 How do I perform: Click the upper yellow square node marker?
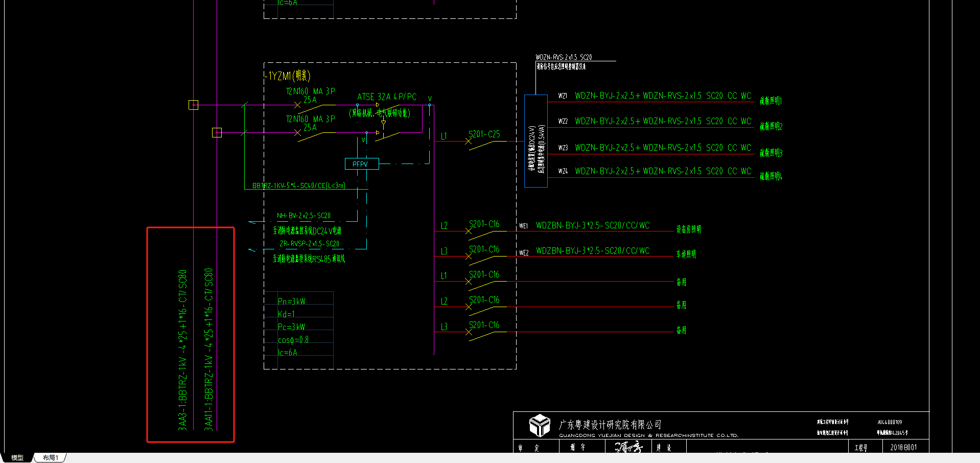pyautogui.click(x=193, y=105)
